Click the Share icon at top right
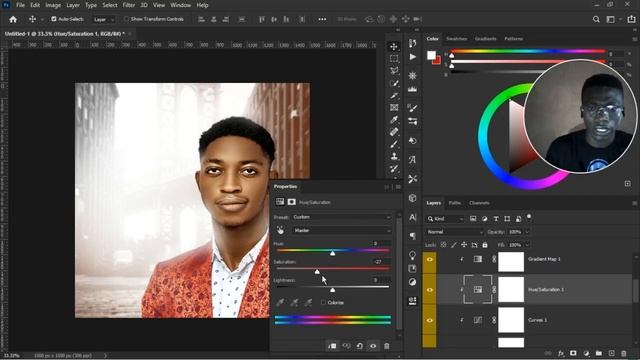Image resolution: width=640 pixels, height=360 pixels. tap(632, 19)
